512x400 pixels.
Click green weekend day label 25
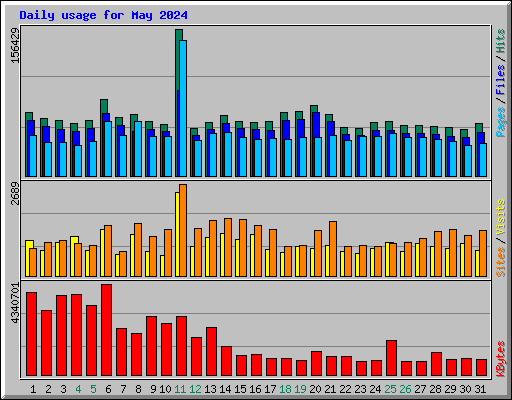pos(390,389)
